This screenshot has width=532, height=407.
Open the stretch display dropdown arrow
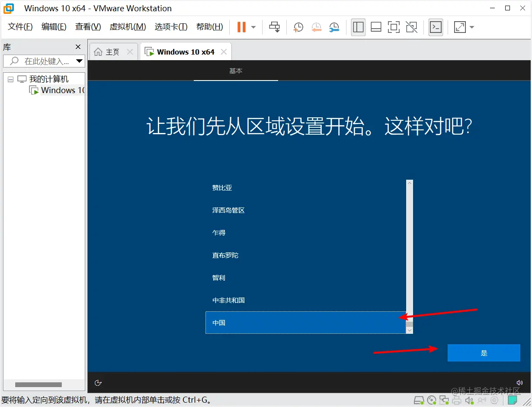(472, 27)
